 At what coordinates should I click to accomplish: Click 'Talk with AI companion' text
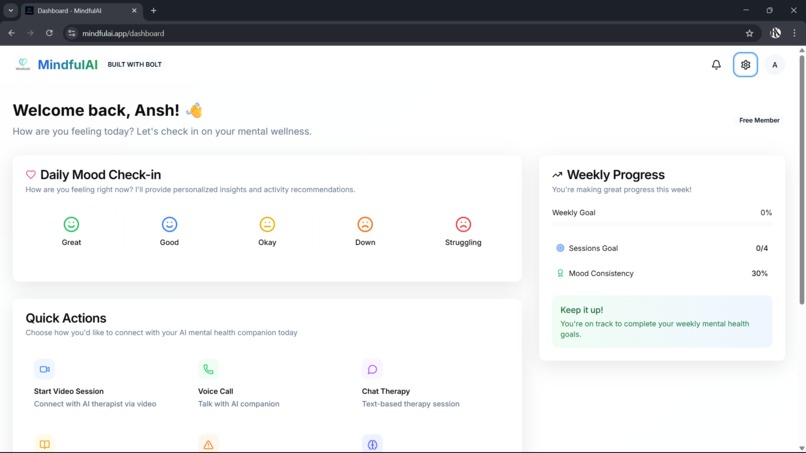click(239, 404)
